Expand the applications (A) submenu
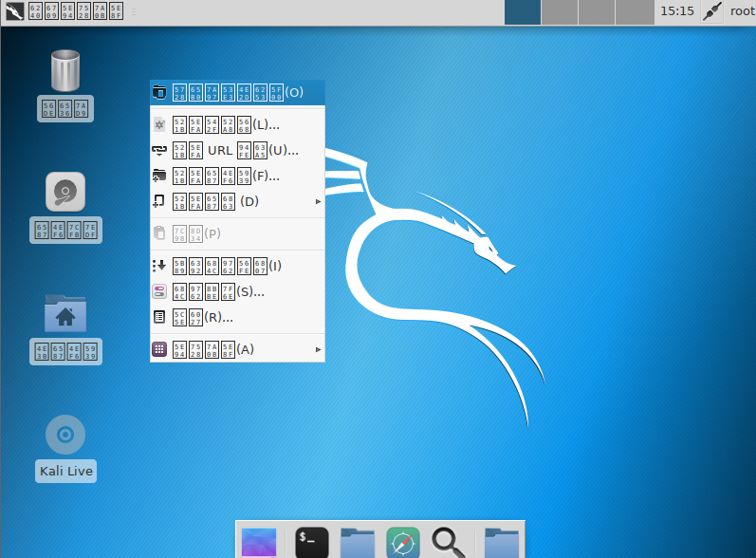Screen dimensions: 756x558 237,349
